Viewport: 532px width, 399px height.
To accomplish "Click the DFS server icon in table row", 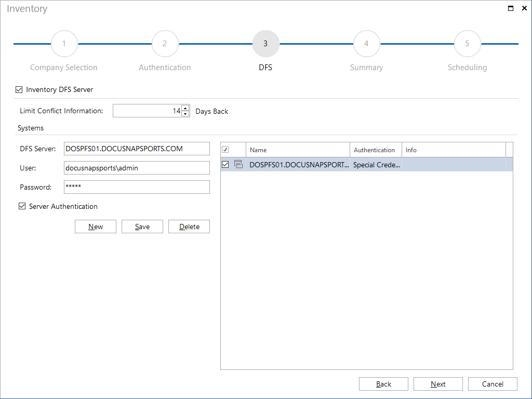I will coord(238,164).
